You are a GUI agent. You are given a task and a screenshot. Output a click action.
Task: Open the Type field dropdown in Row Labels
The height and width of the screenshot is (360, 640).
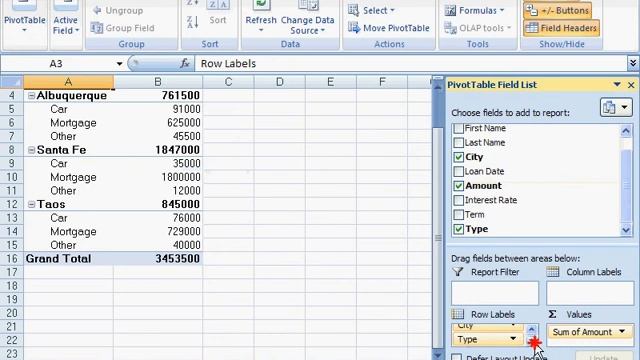coord(513,339)
